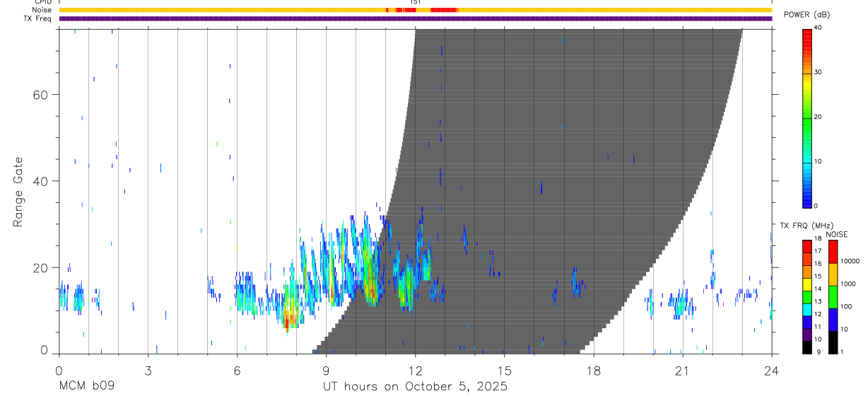
Task: Click UT hours axis tick label 12
Action: [415, 370]
